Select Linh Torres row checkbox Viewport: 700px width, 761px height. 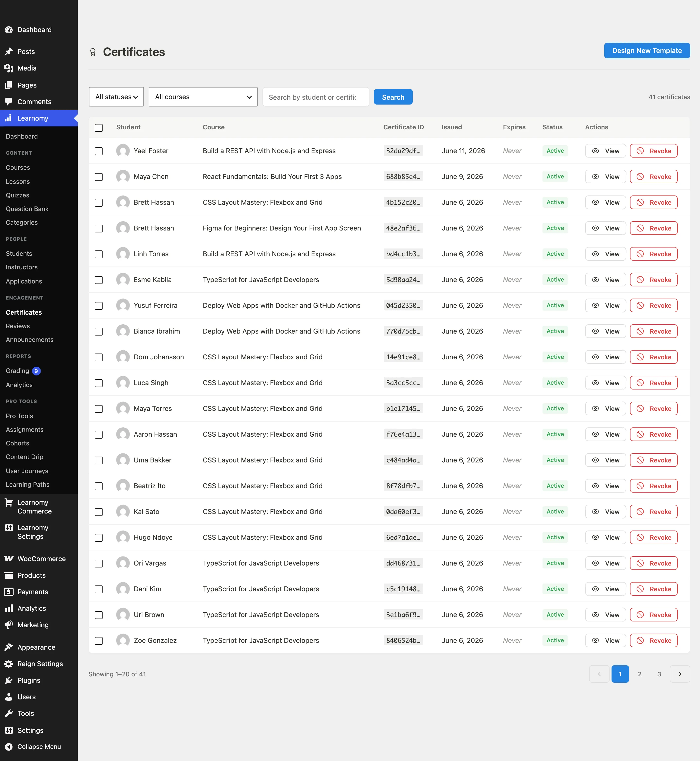[x=98, y=254]
